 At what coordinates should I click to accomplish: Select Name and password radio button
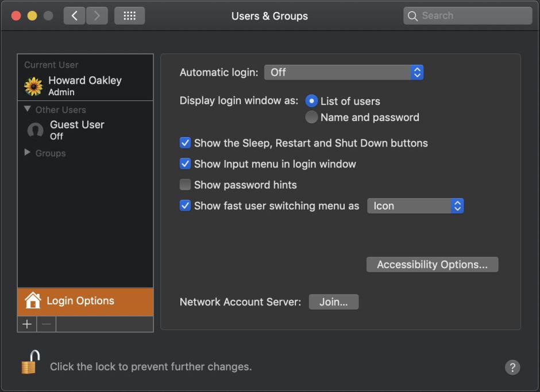311,117
